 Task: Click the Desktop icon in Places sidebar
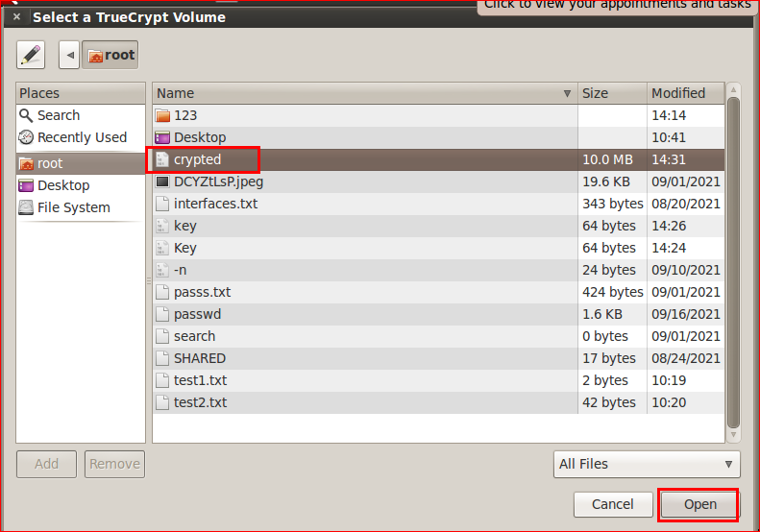(26, 185)
